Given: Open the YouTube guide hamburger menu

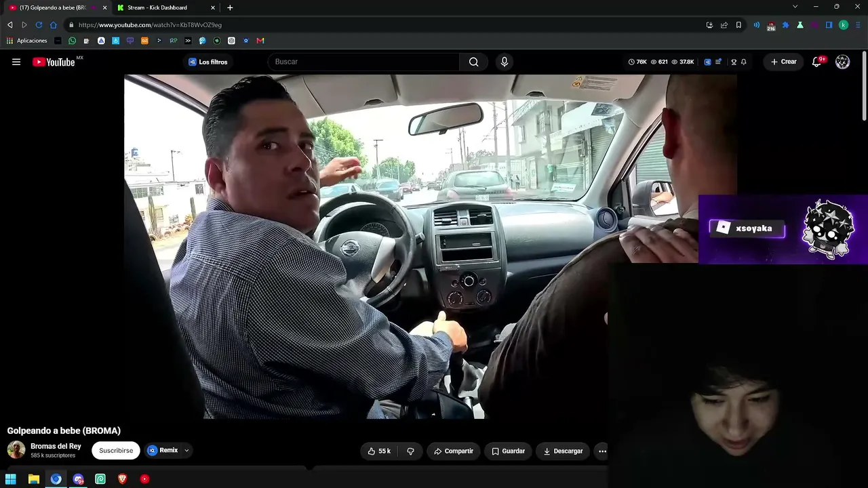Looking at the screenshot, I should coord(16,62).
